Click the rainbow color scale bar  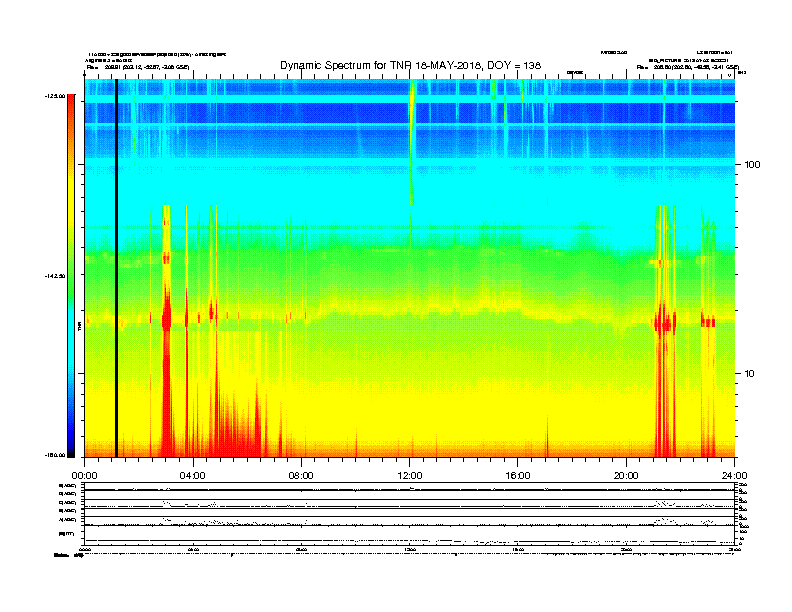point(72,276)
